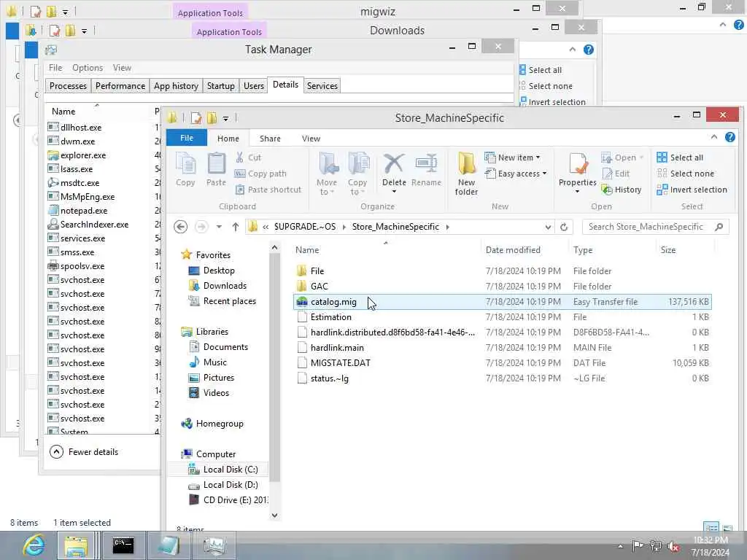
Task: Click the Paste clipboard icon
Action: [x=216, y=169]
